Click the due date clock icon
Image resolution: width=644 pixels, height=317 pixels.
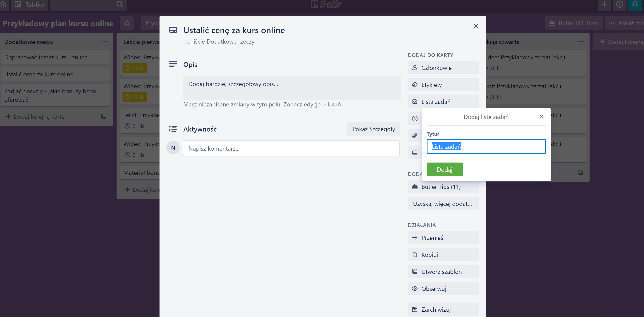tap(415, 118)
